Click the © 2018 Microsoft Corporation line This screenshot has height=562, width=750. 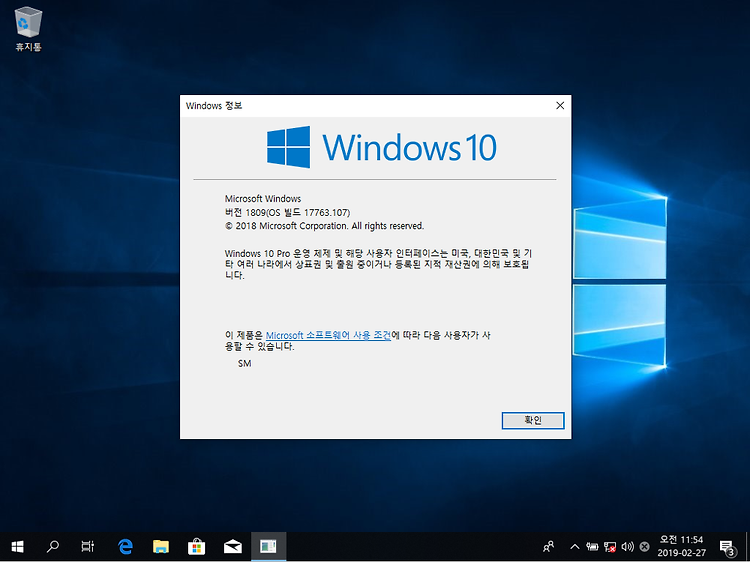pos(324,226)
